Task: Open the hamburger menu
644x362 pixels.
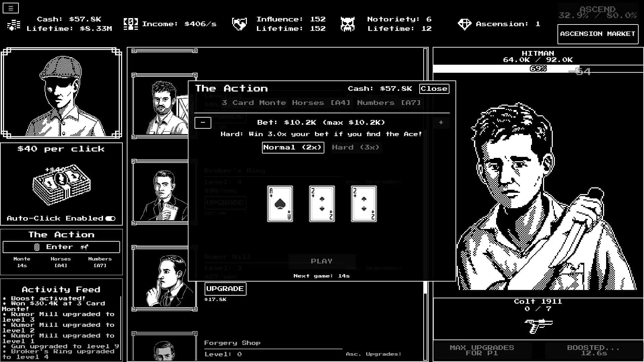Action: pos(11,8)
